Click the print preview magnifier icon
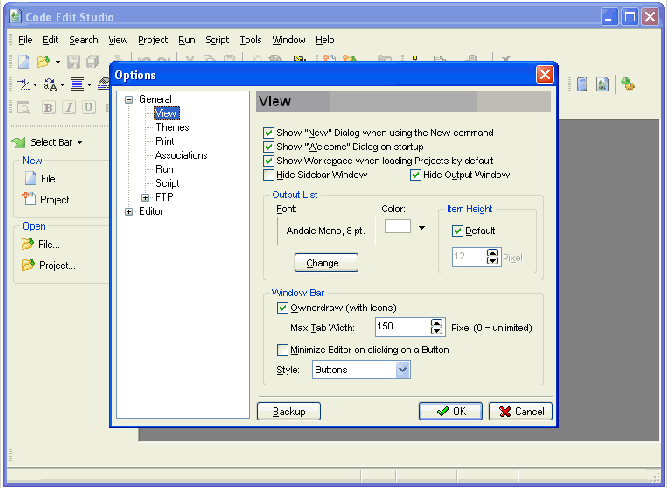This screenshot has width=667, height=488. click(x=23, y=108)
